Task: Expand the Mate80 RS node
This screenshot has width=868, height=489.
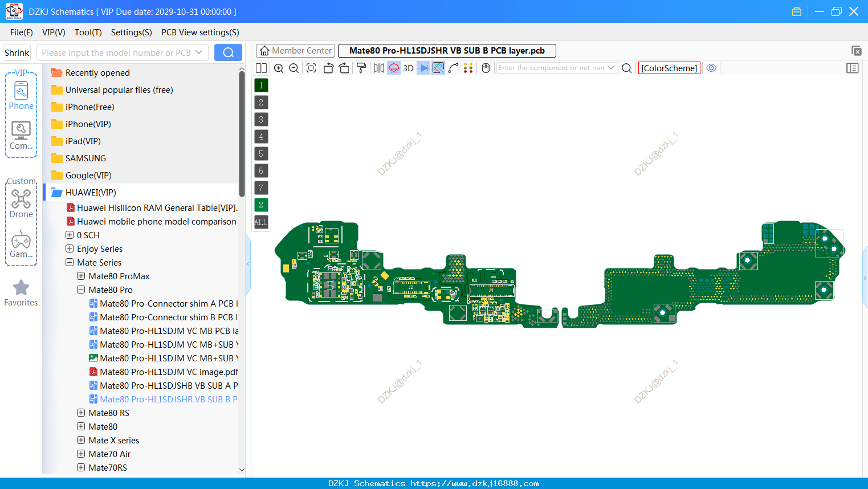Action: click(x=81, y=413)
